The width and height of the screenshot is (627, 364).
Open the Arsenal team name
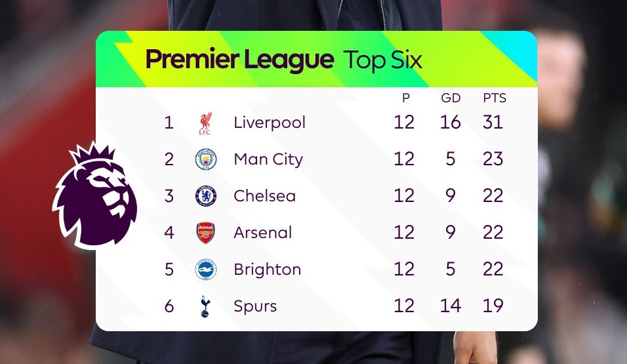263,233
